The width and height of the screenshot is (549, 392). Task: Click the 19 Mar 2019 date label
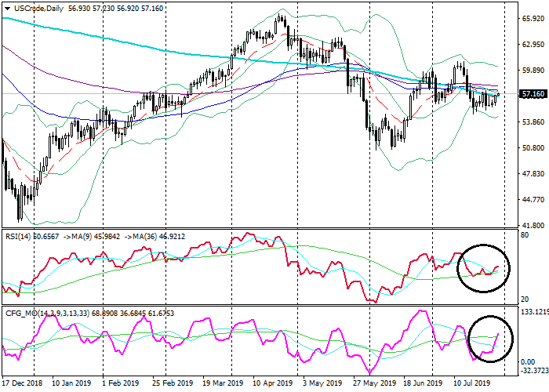click(223, 385)
